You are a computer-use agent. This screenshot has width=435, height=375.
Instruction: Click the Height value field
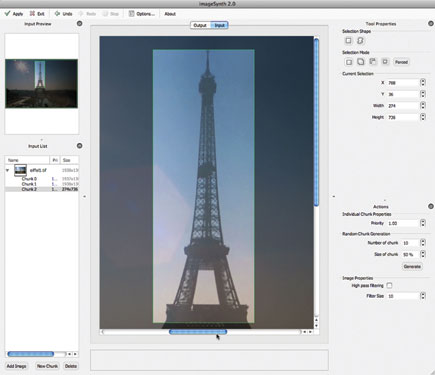pyautogui.click(x=403, y=117)
